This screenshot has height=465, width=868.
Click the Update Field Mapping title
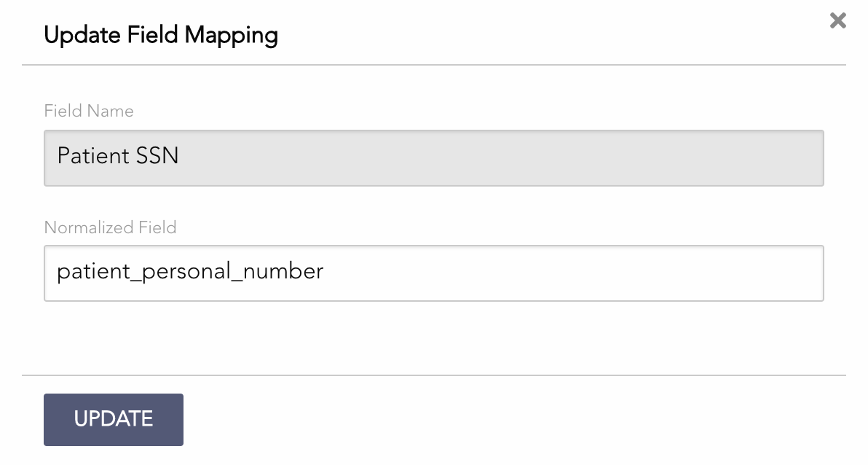click(162, 34)
